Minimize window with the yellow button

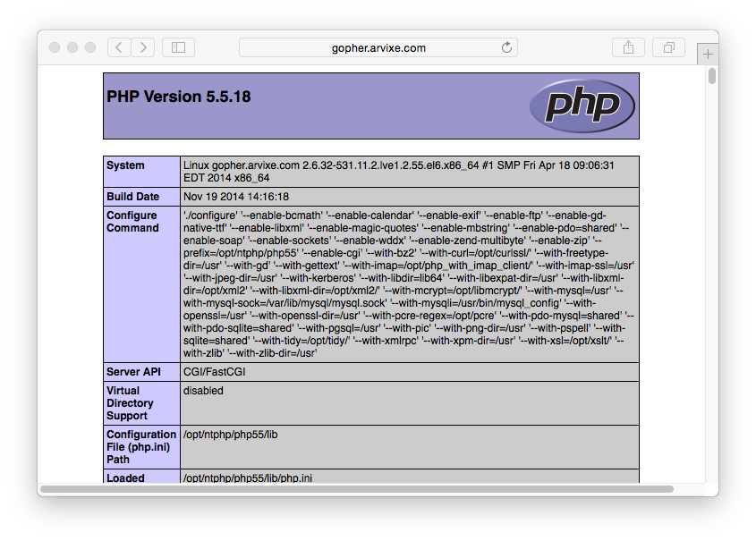pyautogui.click(x=72, y=47)
